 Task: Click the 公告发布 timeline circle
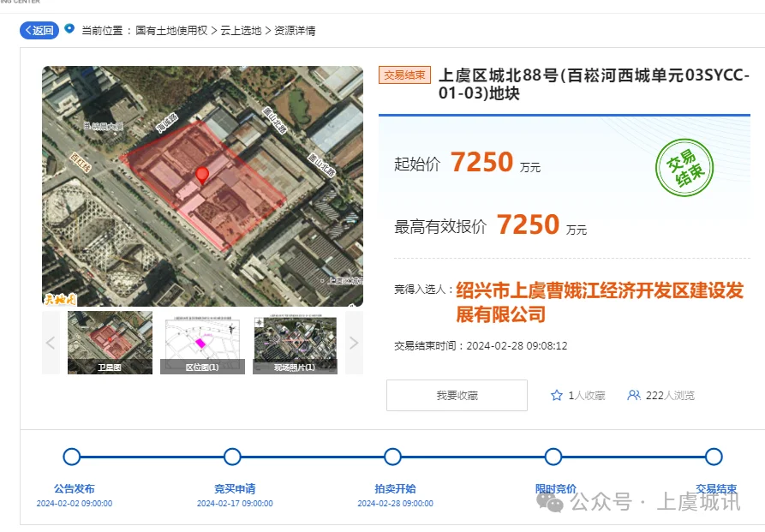(72, 457)
